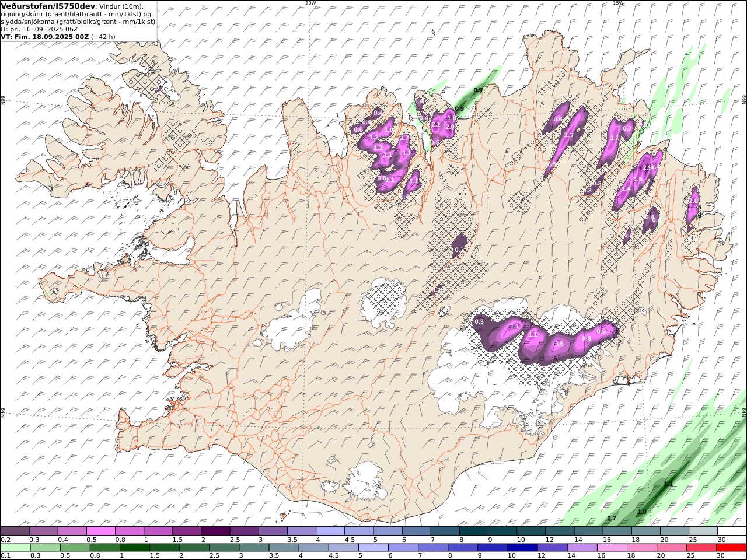Select the 0.5 rain legend swatch
Screen dimensions: 747x560
click(x=75, y=547)
